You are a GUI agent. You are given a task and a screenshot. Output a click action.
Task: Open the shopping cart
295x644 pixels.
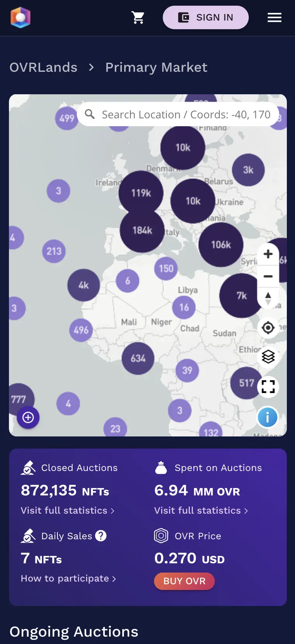138,17
